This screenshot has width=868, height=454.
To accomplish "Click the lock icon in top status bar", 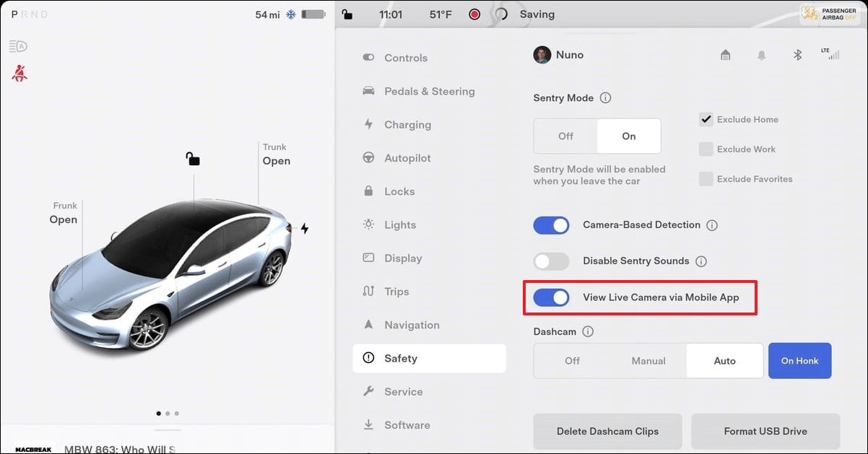I will 347,14.
